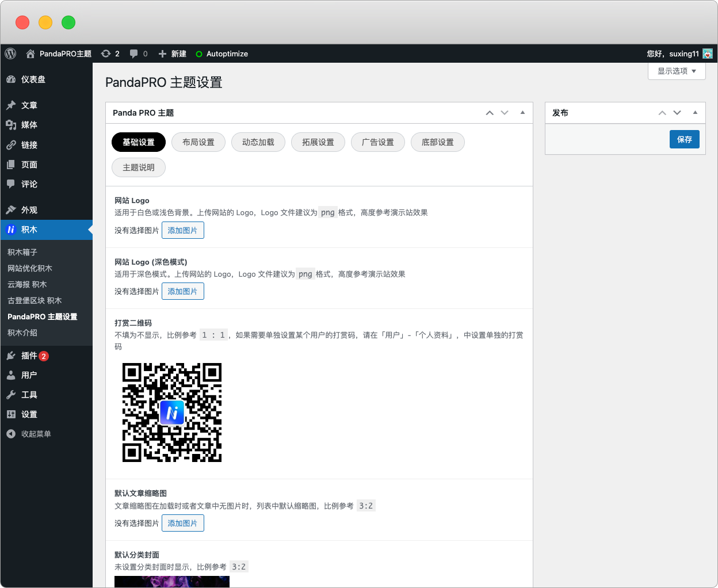Open 积木介绍 submenu item

22,333
